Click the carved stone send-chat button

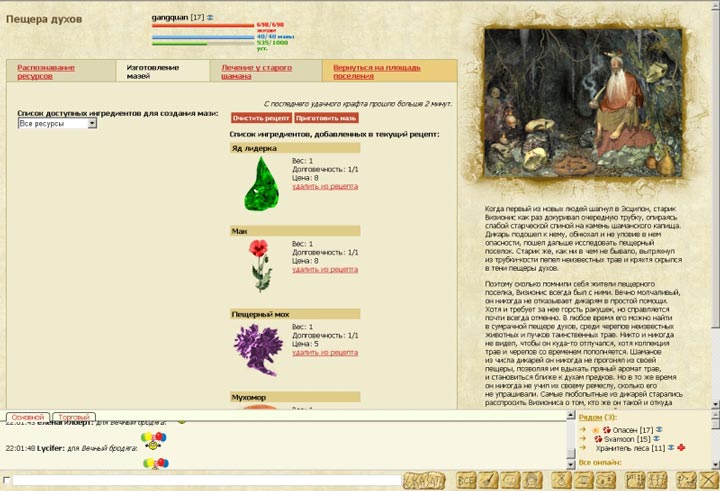coord(424,481)
